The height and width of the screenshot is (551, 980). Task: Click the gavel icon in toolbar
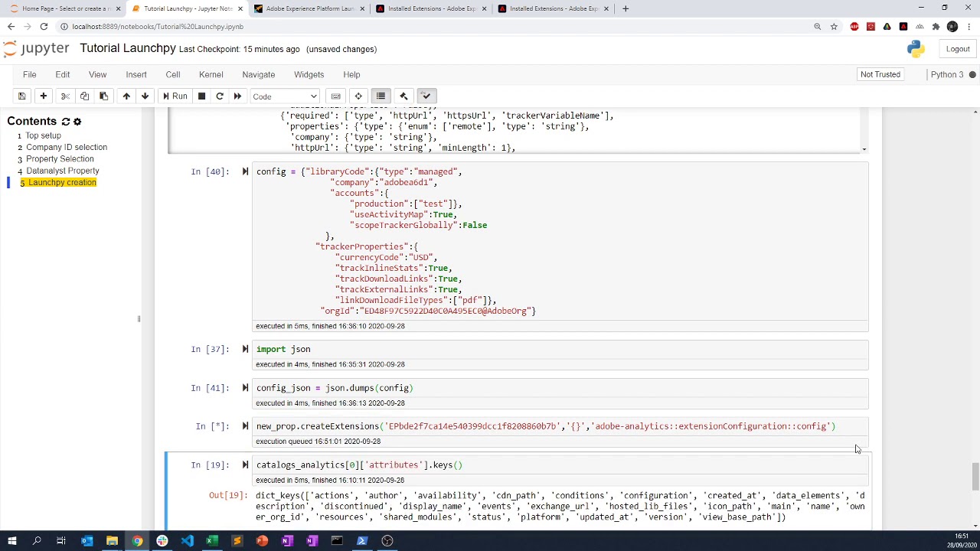403,96
